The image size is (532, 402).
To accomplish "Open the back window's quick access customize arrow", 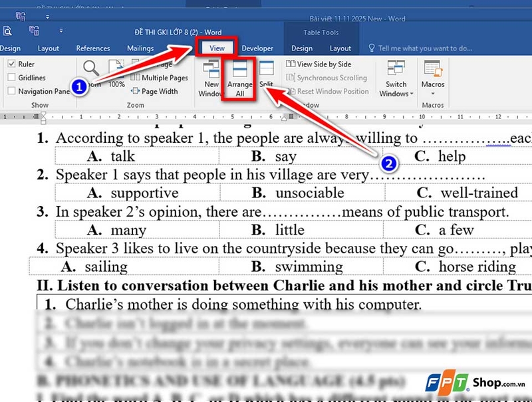I will (47, 16).
